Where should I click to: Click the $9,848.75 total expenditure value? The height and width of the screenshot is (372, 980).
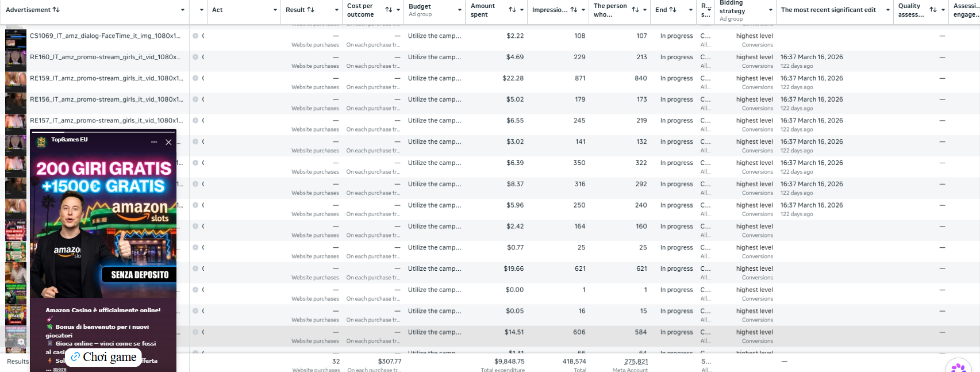pyautogui.click(x=509, y=362)
